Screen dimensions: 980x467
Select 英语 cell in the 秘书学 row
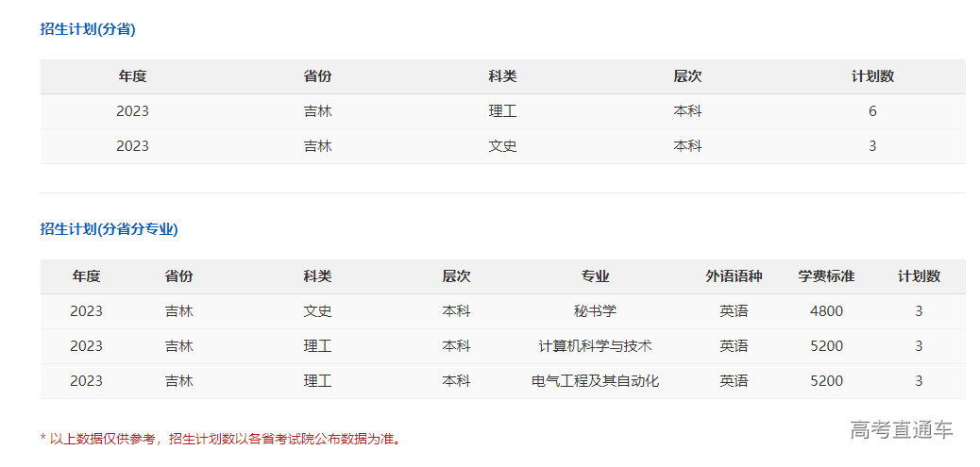(734, 311)
